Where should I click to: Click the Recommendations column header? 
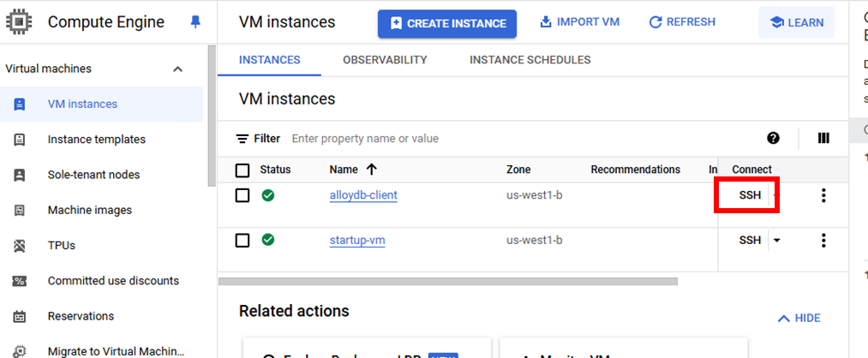tap(636, 170)
